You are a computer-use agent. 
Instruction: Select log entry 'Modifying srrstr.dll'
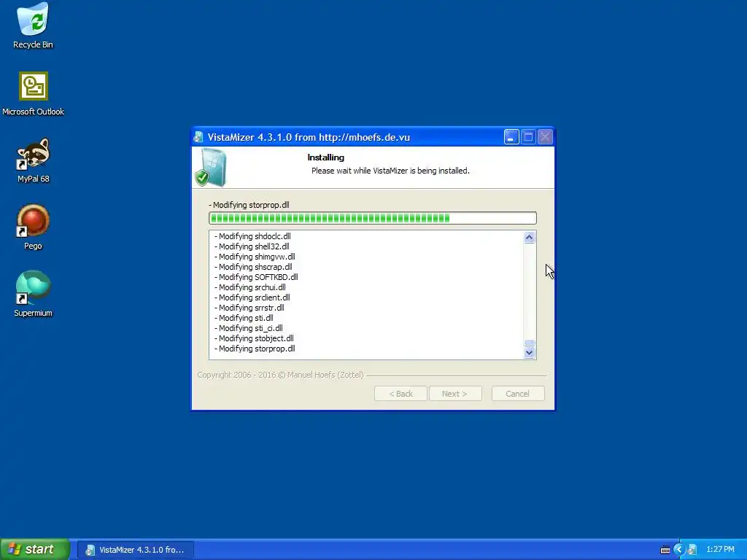pyautogui.click(x=249, y=308)
